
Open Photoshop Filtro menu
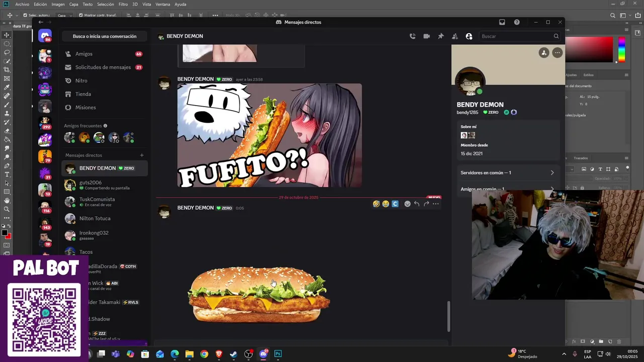pyautogui.click(x=123, y=4)
